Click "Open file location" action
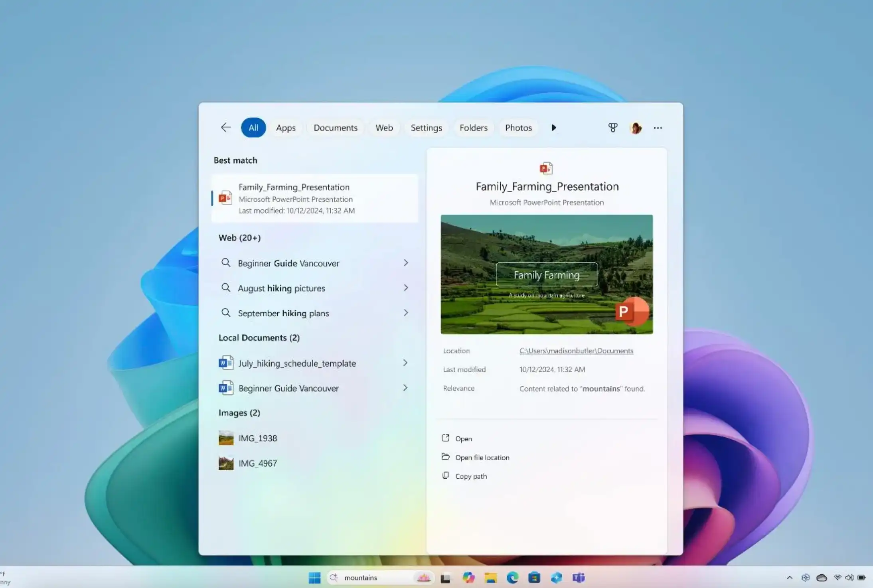873x588 pixels. tap(482, 457)
